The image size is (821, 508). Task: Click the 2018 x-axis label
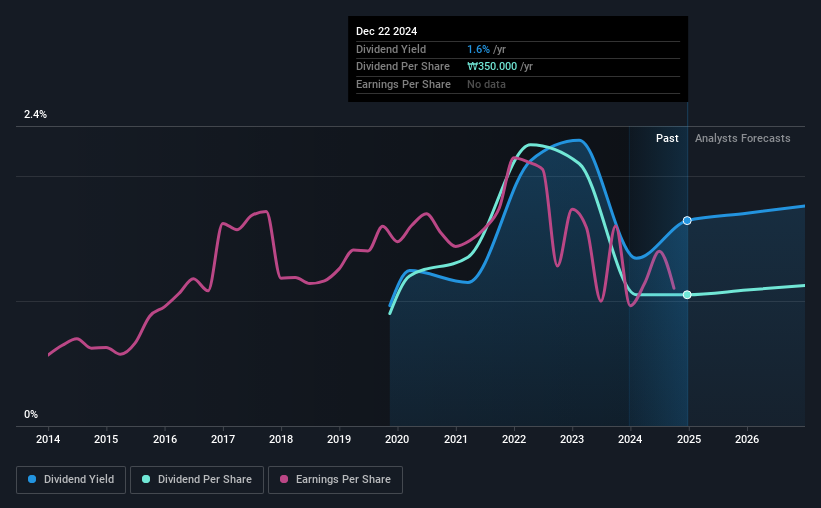click(281, 439)
